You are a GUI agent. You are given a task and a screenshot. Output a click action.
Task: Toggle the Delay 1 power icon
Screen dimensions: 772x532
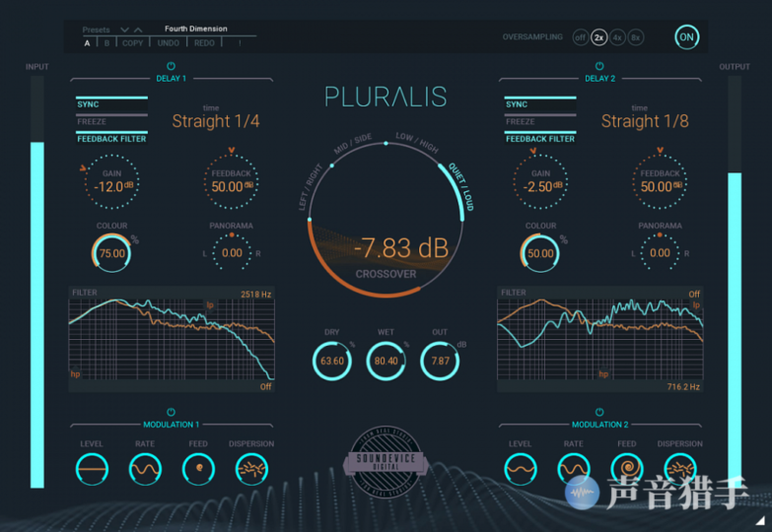(x=171, y=65)
